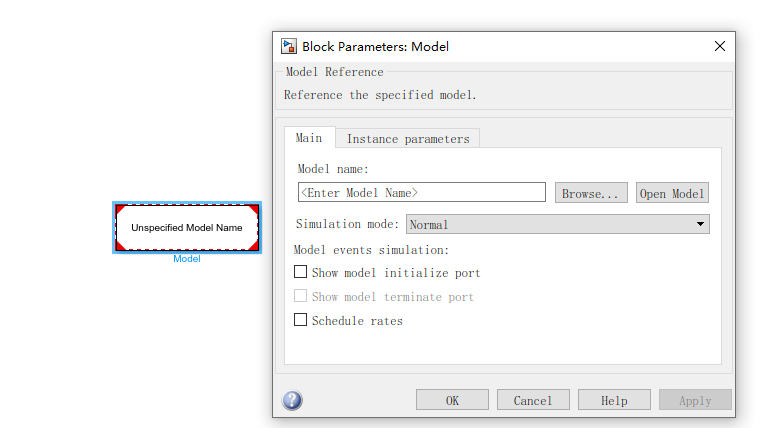Click the Cancel button
Viewport: 759px width, 428px height.
(x=533, y=400)
